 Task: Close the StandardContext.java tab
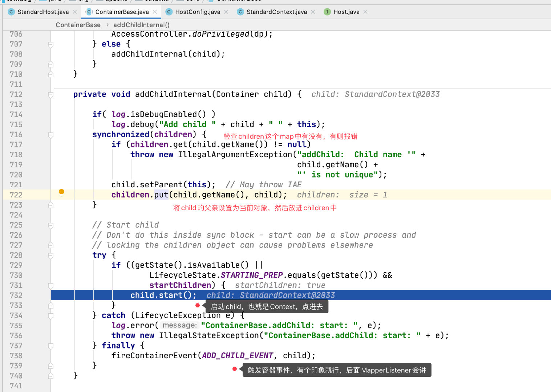[x=313, y=12]
